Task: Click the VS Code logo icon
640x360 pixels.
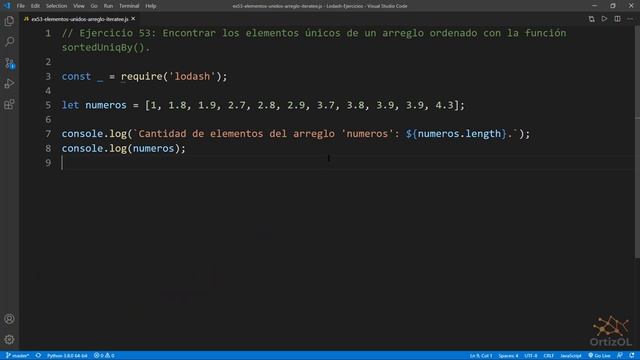Action: click(x=7, y=6)
